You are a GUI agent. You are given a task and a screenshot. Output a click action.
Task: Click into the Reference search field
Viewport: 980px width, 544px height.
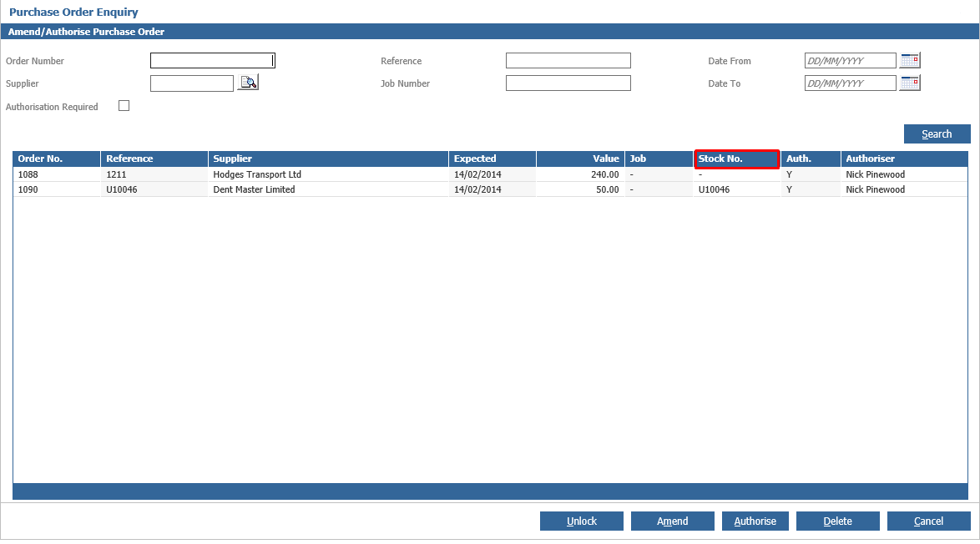click(568, 61)
